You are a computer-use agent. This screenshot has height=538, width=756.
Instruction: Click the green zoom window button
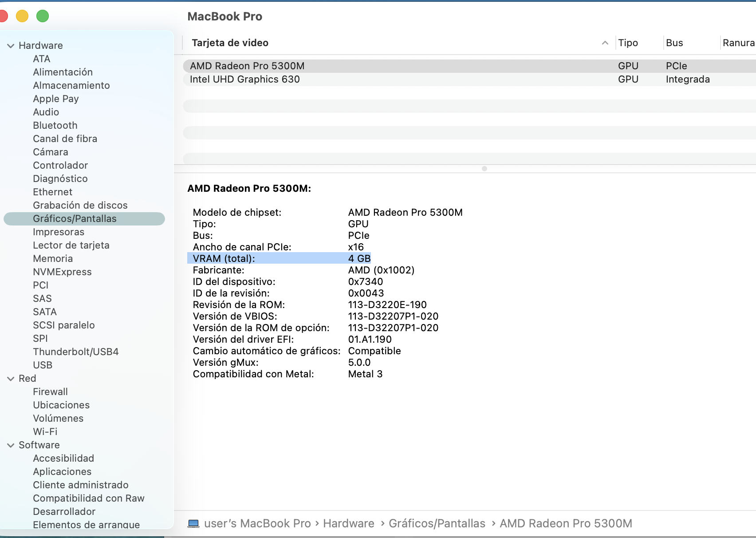[x=43, y=16]
